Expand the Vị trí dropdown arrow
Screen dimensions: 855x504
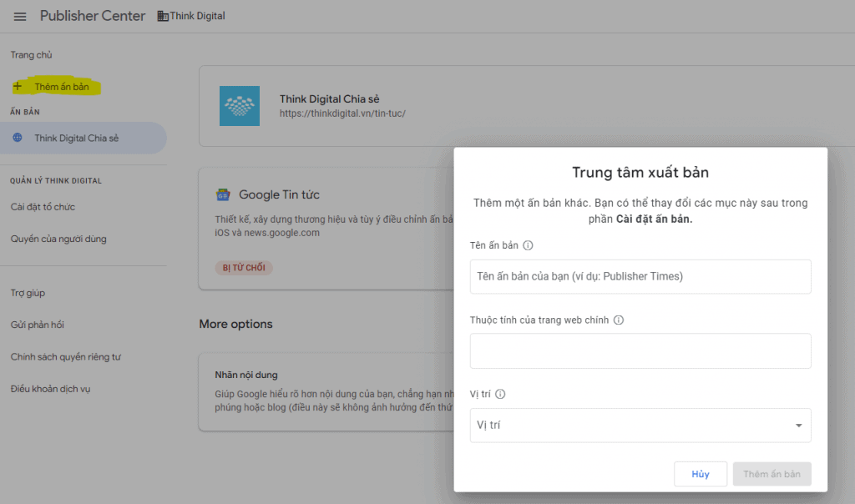coord(799,426)
